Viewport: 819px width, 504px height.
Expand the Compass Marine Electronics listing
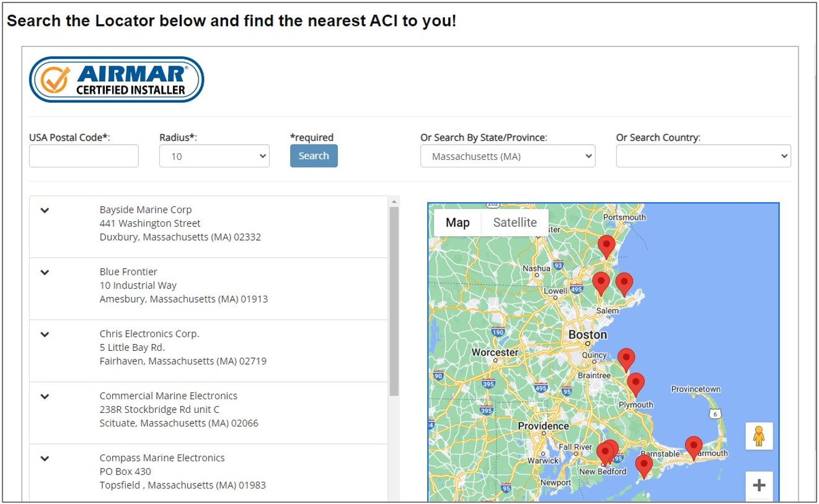point(44,459)
